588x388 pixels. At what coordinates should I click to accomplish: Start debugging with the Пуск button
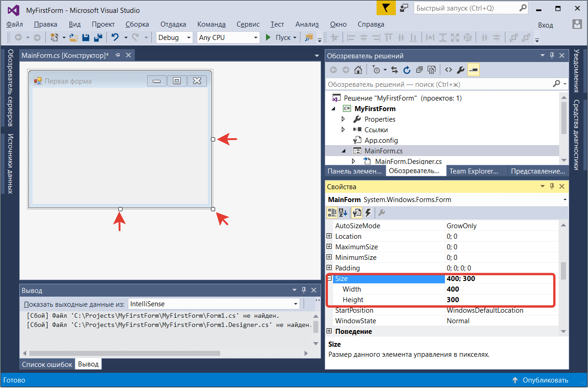281,38
